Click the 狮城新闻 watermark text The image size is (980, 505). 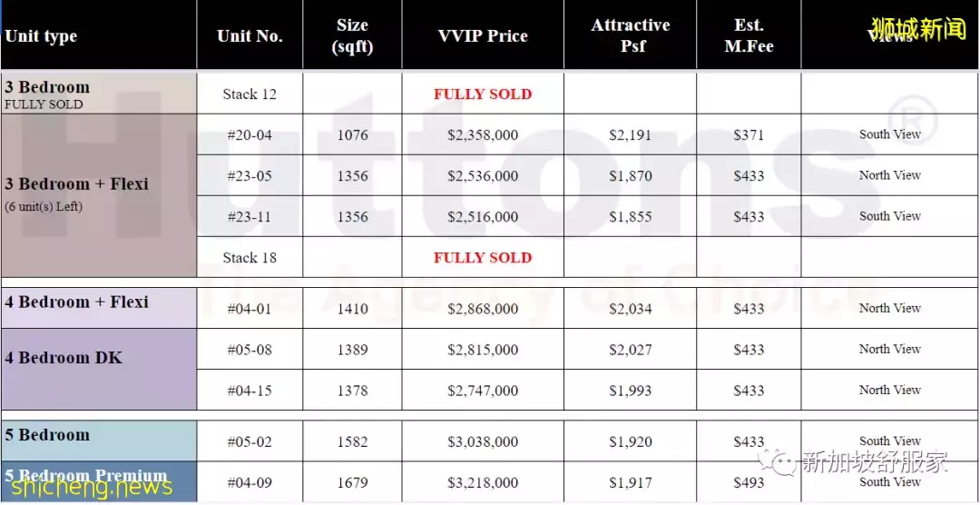pos(917,29)
